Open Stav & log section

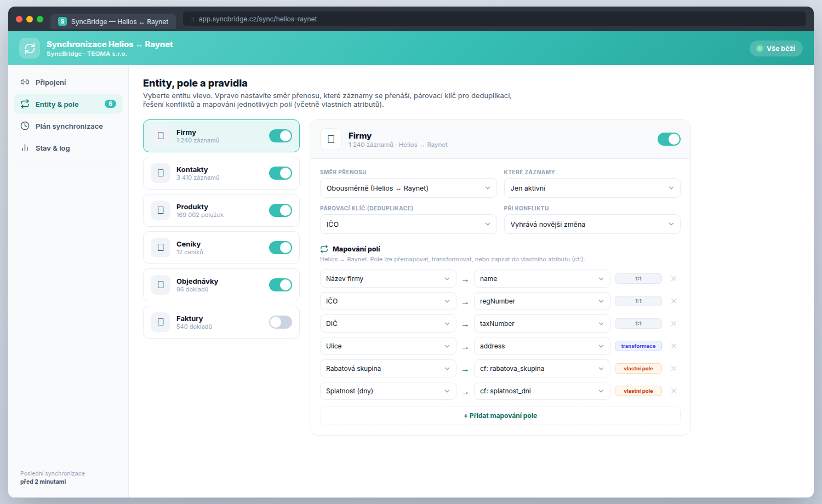click(68, 148)
